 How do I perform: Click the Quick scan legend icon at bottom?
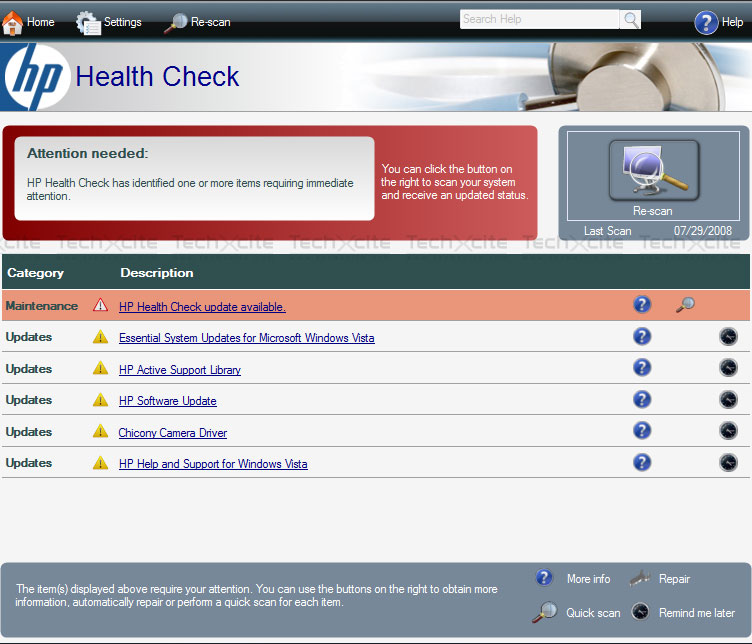(x=545, y=612)
